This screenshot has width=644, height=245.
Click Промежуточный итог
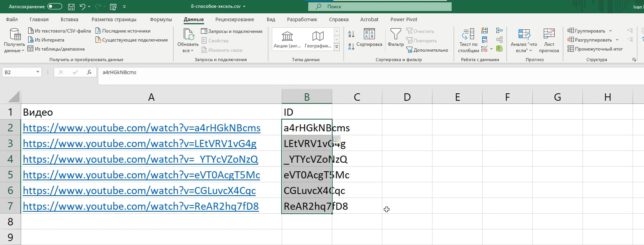click(x=595, y=49)
